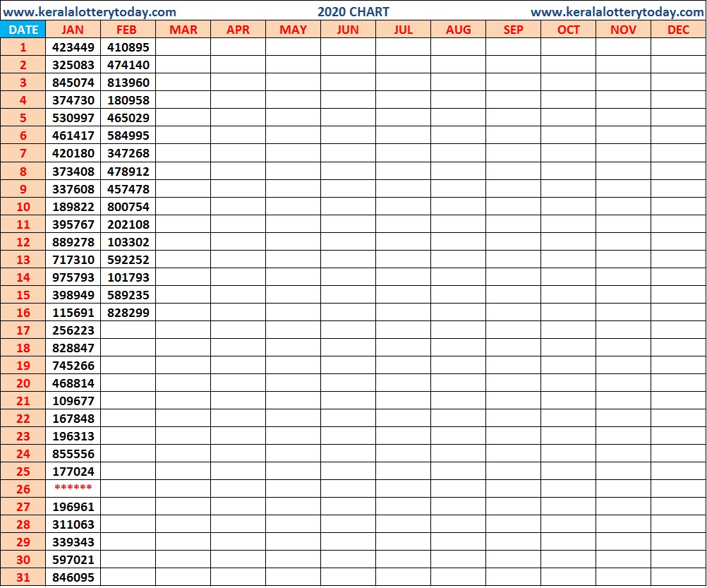The width and height of the screenshot is (707, 588).
Task: Select January result 177024
Action: click(72, 472)
